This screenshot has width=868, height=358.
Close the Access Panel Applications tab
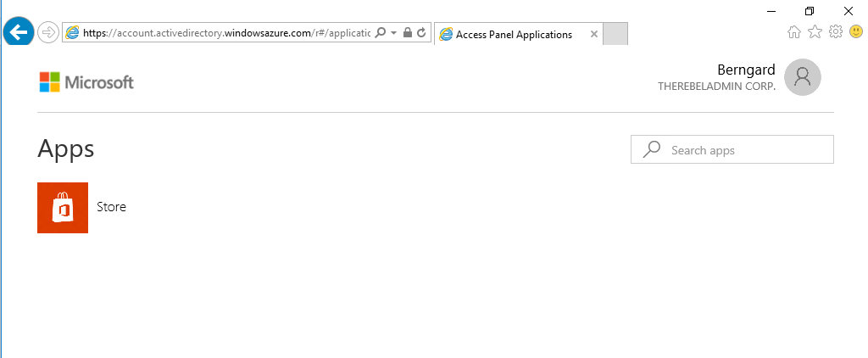pyautogui.click(x=594, y=35)
